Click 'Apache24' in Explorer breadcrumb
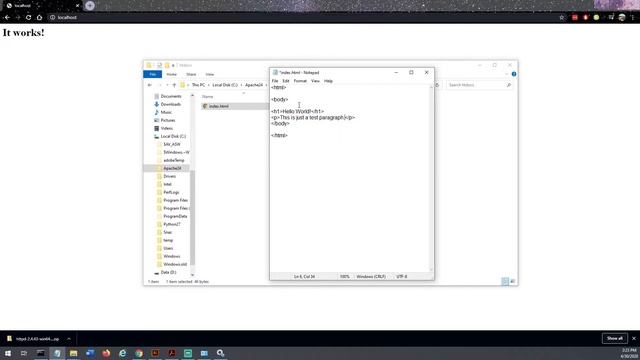The width and height of the screenshot is (640, 360). 254,85
